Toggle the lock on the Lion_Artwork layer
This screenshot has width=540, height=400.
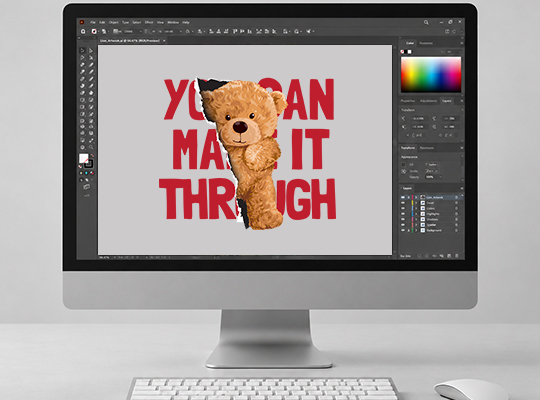pos(408,197)
